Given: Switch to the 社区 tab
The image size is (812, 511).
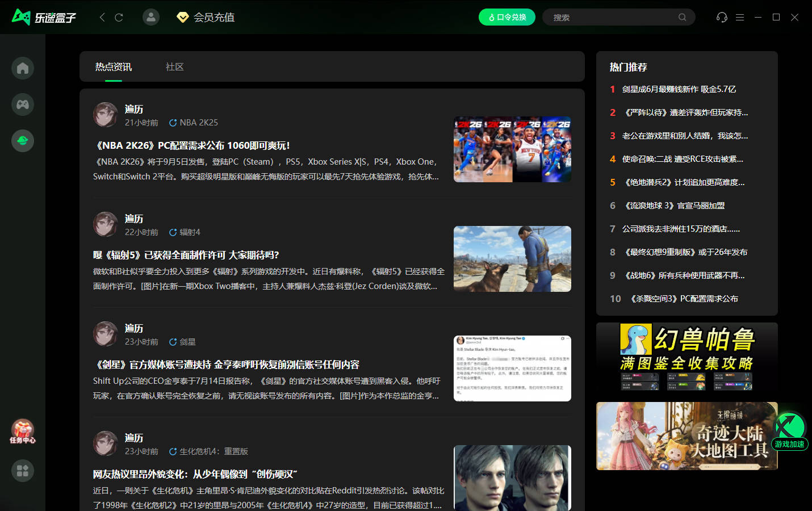Looking at the screenshot, I should (x=174, y=66).
